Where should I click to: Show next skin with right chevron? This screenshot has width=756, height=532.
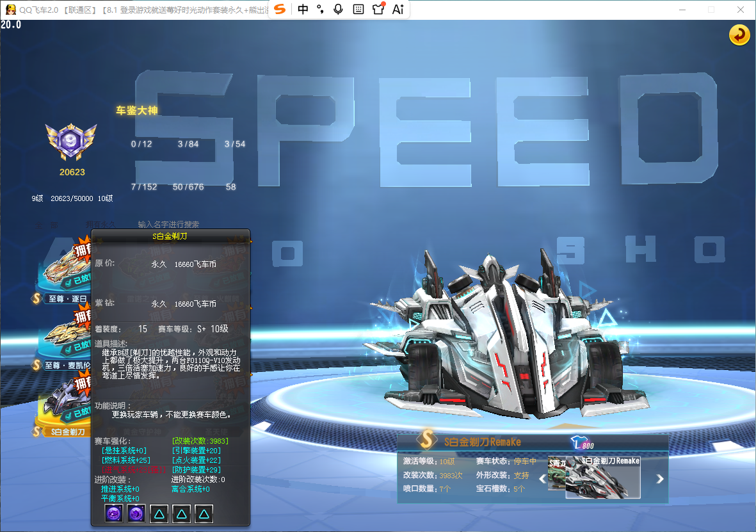[x=660, y=479]
